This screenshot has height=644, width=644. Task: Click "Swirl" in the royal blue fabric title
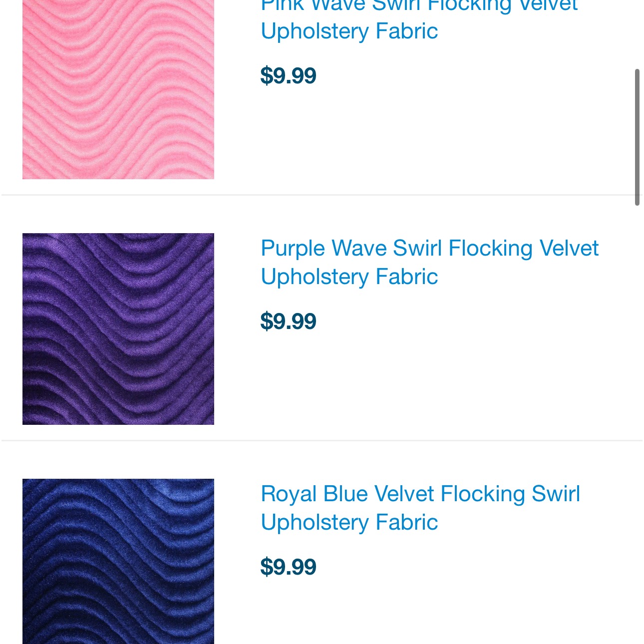click(x=556, y=494)
